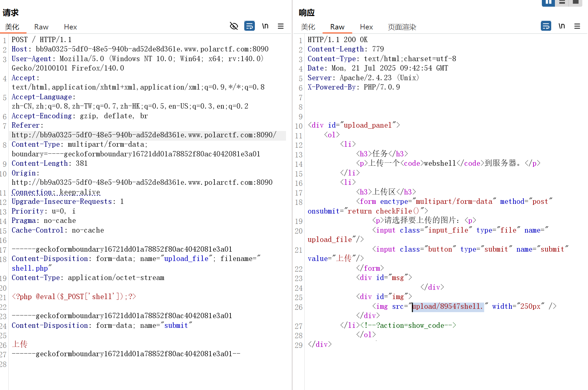The height and width of the screenshot is (390, 588).
Task: Click the h3 上传区 line in the response
Action: tap(386, 192)
